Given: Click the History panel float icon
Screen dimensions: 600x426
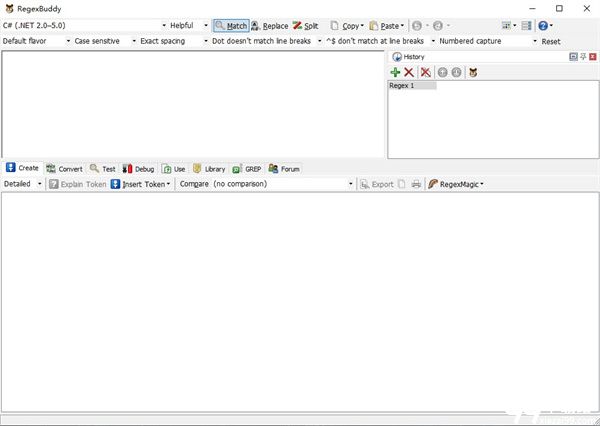Looking at the screenshot, I should 573,57.
